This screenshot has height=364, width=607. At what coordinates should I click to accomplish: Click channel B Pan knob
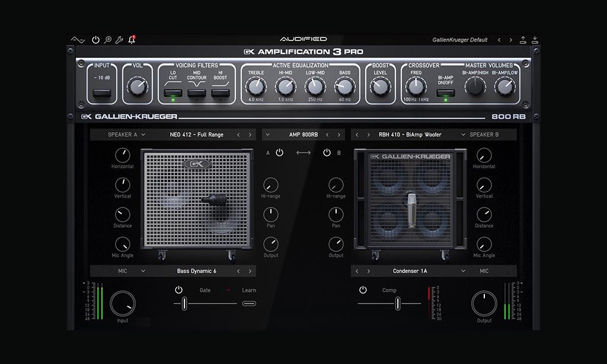tap(336, 215)
